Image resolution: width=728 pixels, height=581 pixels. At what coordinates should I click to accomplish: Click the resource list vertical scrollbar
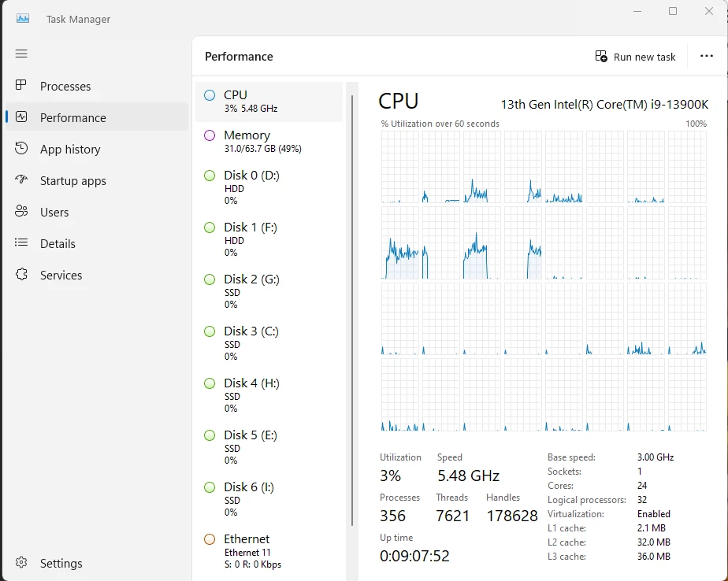(x=352, y=310)
